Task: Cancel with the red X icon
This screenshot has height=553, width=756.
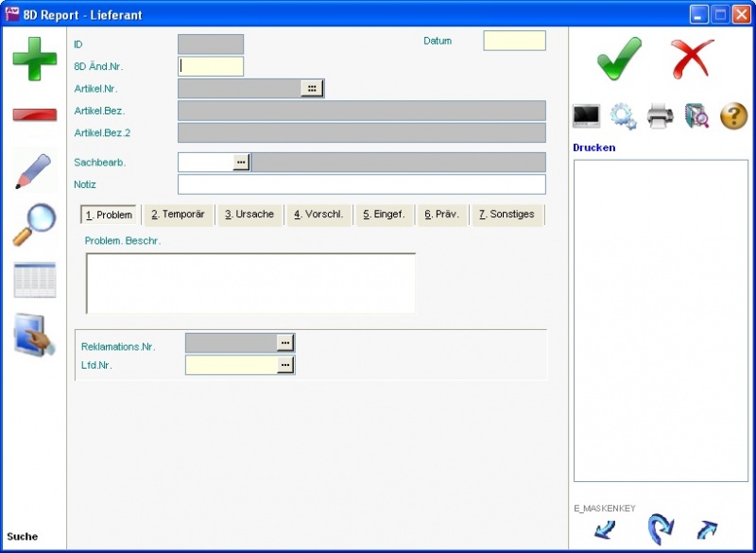Action: click(693, 59)
